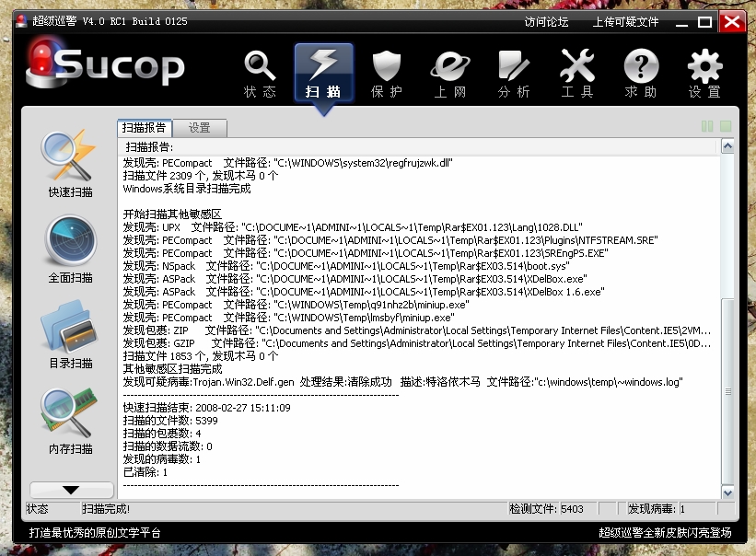Click the SREngPS.EXE path line
Screen dimensions: 756x556
coord(366,253)
